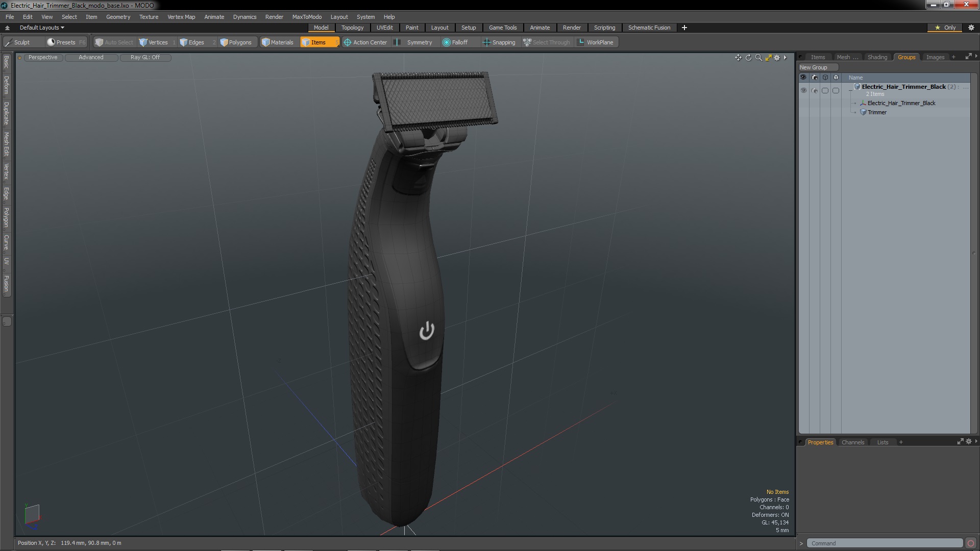Click the Command input field

[x=884, y=543]
